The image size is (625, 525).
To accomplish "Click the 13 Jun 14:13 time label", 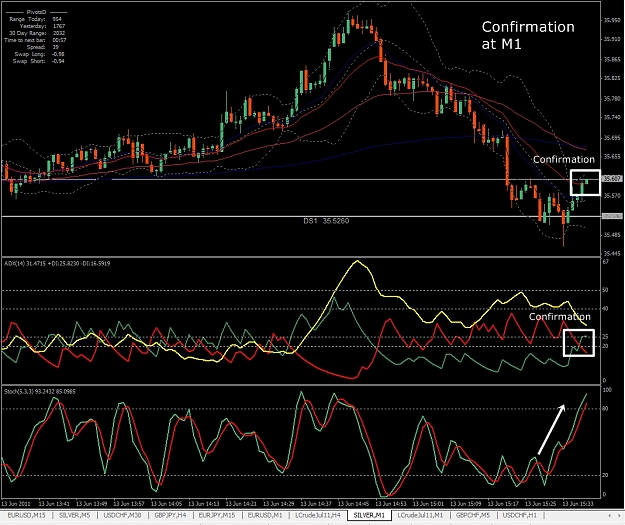I will pyautogui.click(x=204, y=504).
